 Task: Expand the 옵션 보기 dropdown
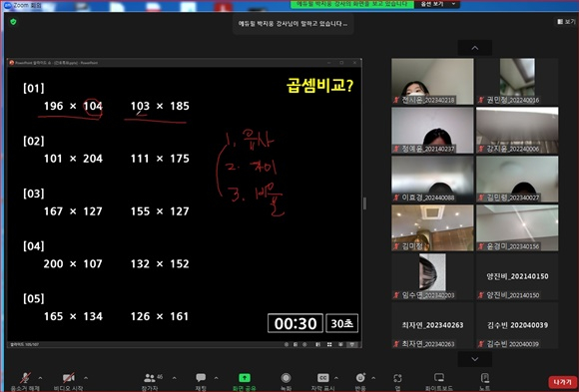(437, 4)
